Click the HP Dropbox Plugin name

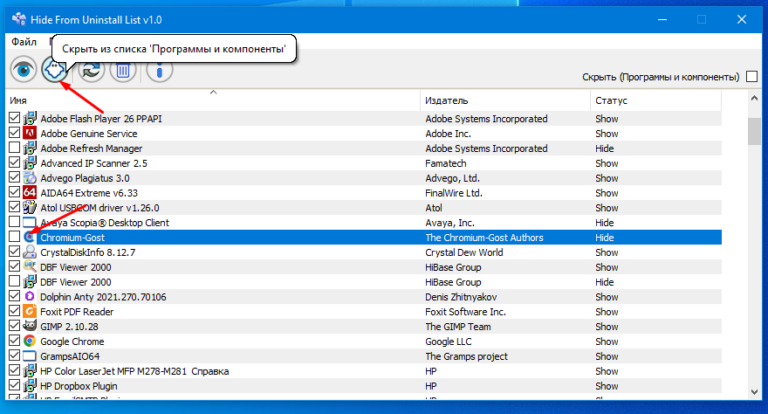pos(78,386)
